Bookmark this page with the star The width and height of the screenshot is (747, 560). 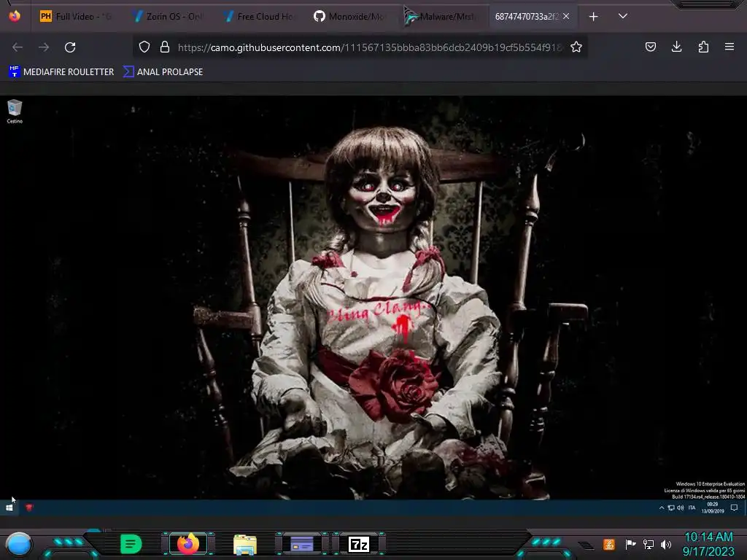click(x=576, y=47)
